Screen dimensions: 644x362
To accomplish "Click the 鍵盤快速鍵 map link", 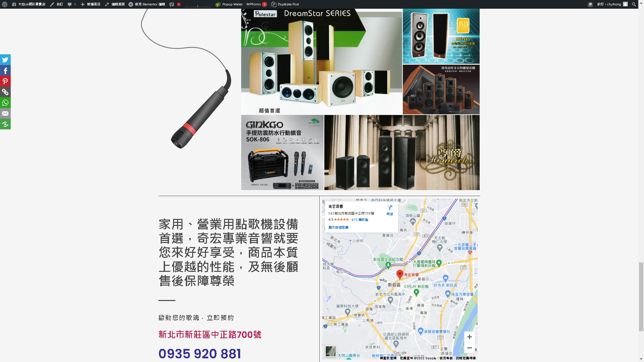I will click(x=388, y=358).
